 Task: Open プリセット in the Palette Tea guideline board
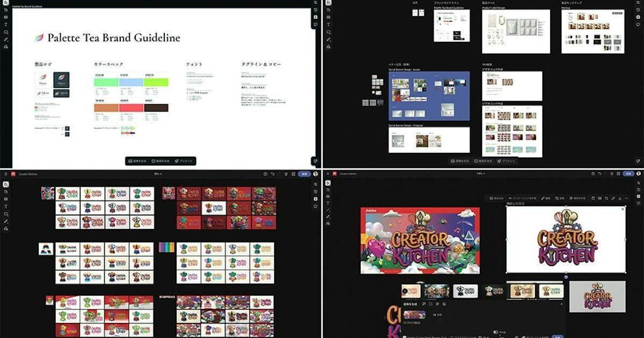(184, 161)
